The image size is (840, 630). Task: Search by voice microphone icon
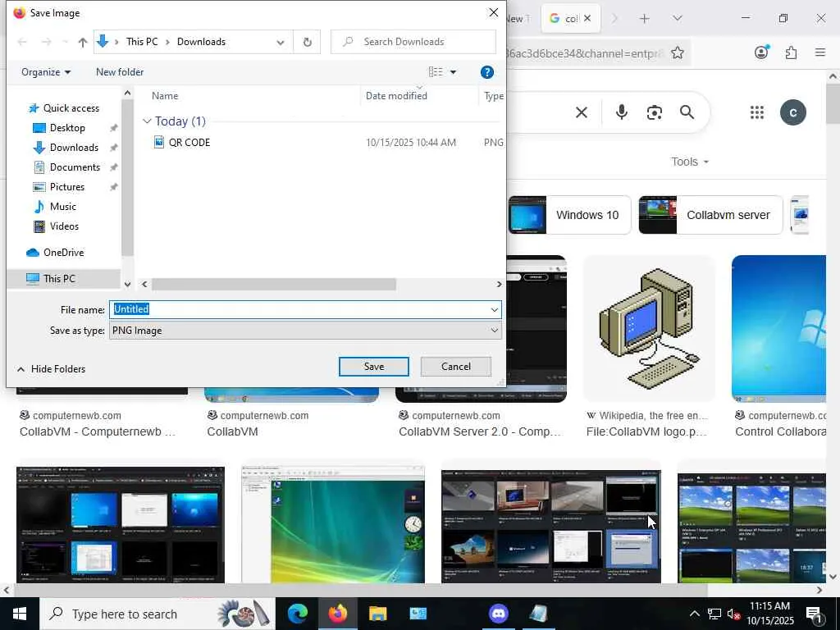[622, 112]
